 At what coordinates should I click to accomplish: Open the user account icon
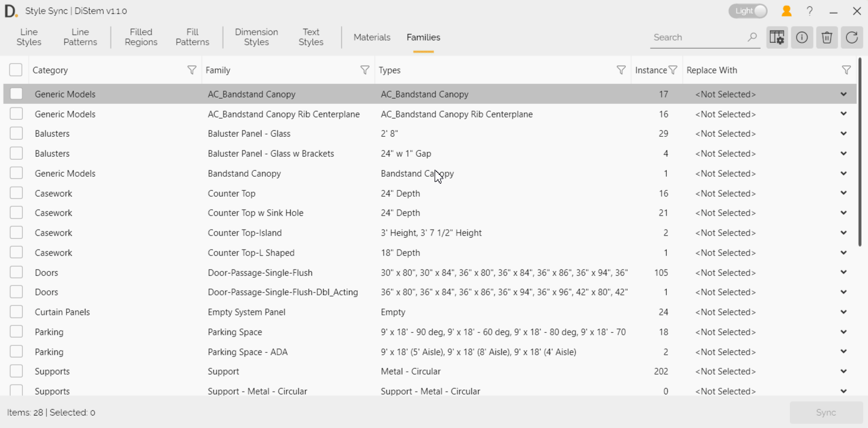point(786,11)
